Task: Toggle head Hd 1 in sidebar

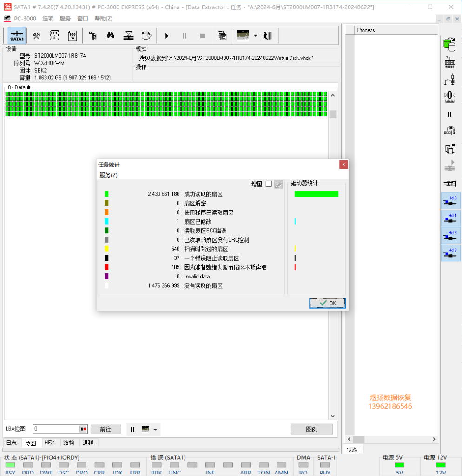Action: click(x=451, y=218)
